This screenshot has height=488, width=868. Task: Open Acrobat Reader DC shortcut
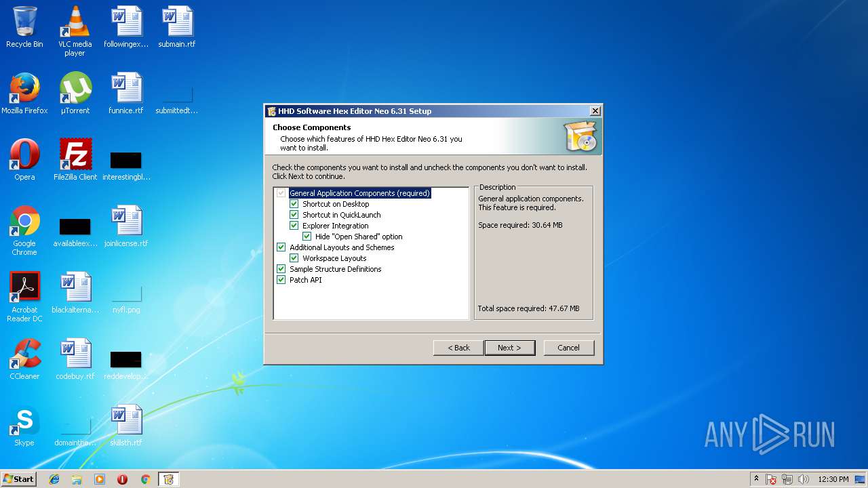(24, 297)
